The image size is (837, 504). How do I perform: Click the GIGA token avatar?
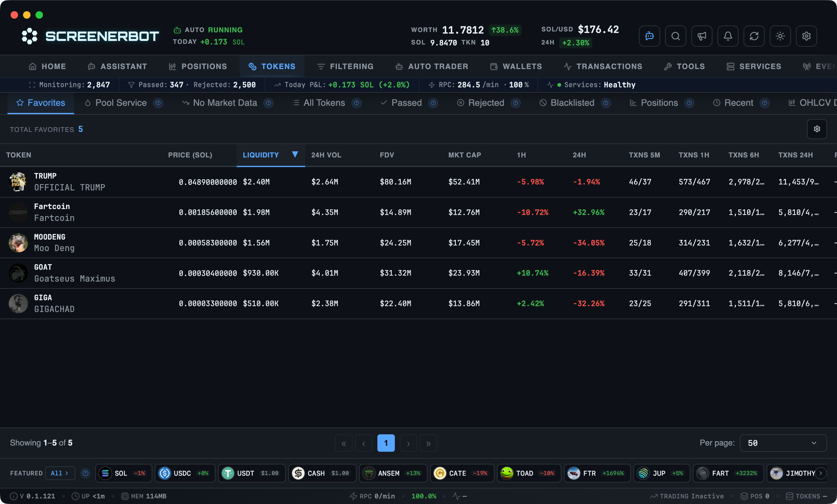tap(18, 303)
